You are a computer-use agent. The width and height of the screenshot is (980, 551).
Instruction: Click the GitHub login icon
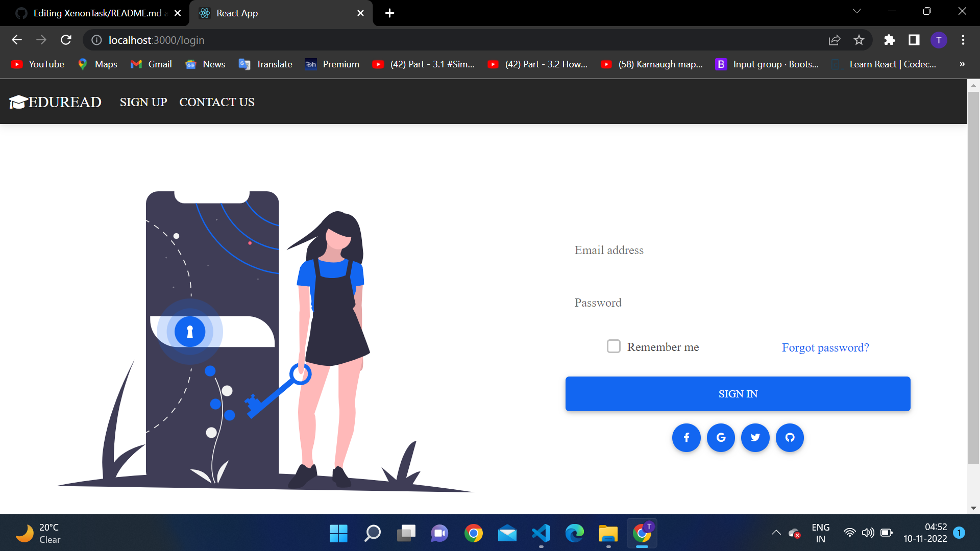point(790,438)
